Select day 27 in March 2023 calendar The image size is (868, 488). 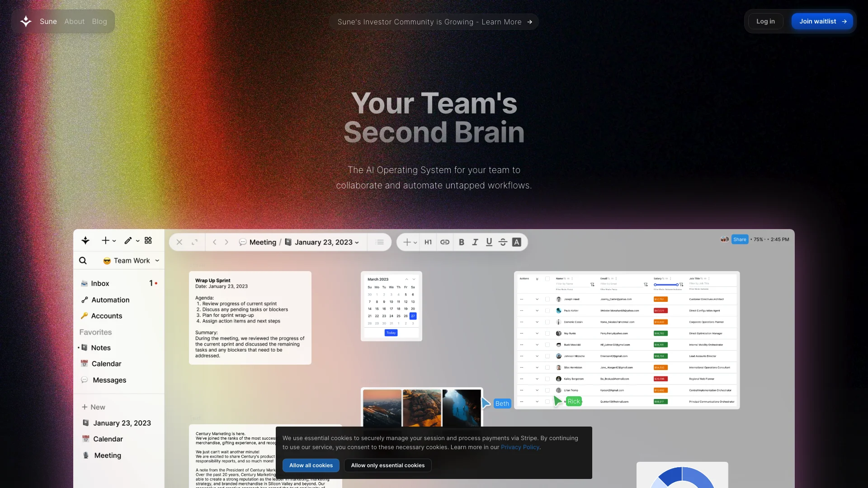pos(413,316)
